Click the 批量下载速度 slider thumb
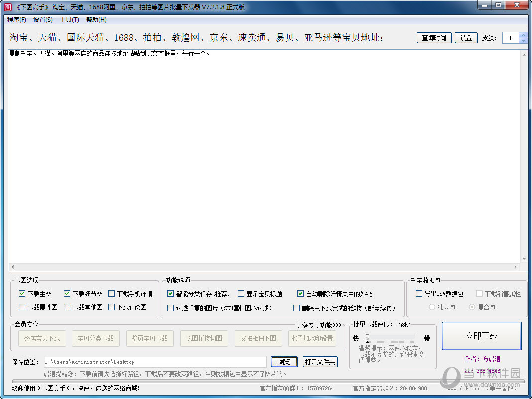The width and height of the screenshot is (532, 399). click(x=367, y=337)
